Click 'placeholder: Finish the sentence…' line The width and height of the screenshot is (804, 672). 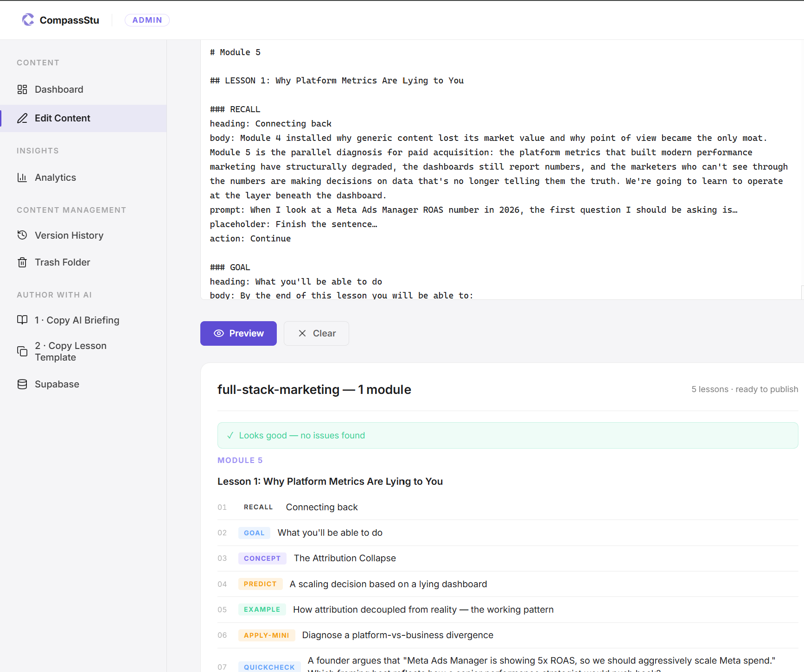[294, 224]
